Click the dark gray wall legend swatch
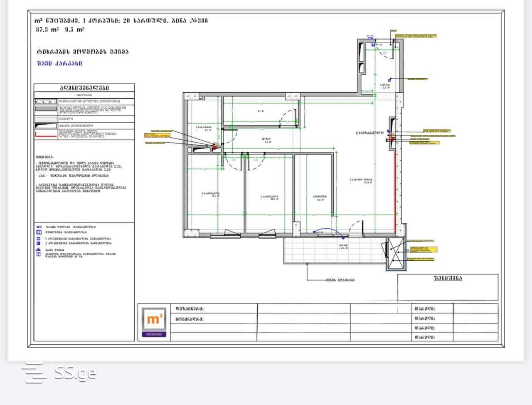 pos(46,109)
